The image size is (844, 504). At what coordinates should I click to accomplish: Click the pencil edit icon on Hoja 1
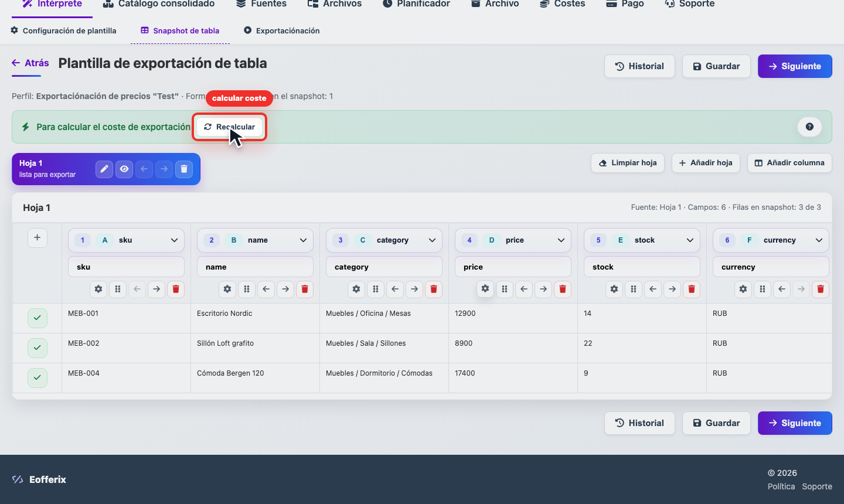(x=104, y=169)
